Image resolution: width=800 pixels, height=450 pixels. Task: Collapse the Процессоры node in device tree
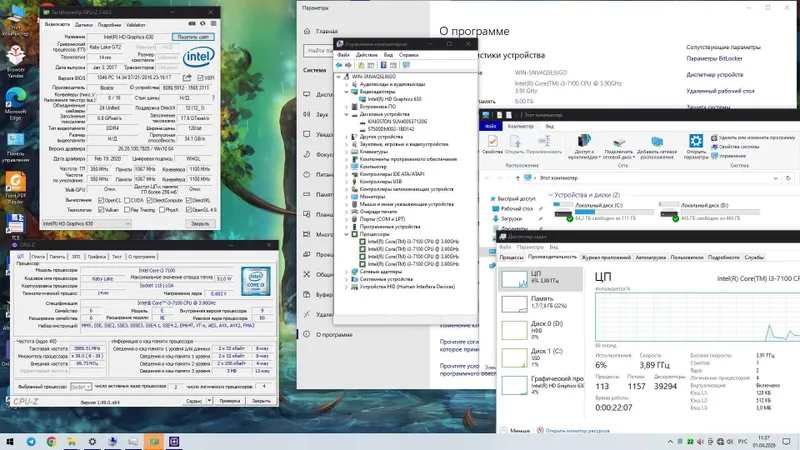(347, 234)
